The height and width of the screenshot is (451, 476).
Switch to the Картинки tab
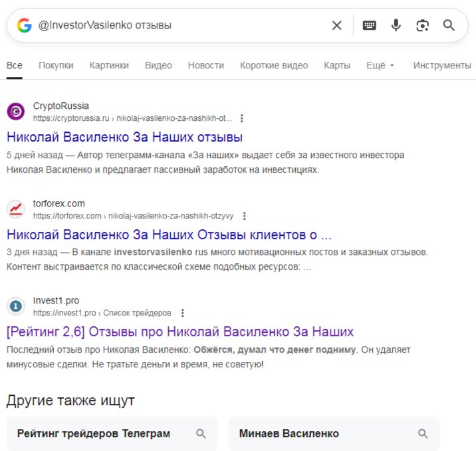(x=109, y=65)
